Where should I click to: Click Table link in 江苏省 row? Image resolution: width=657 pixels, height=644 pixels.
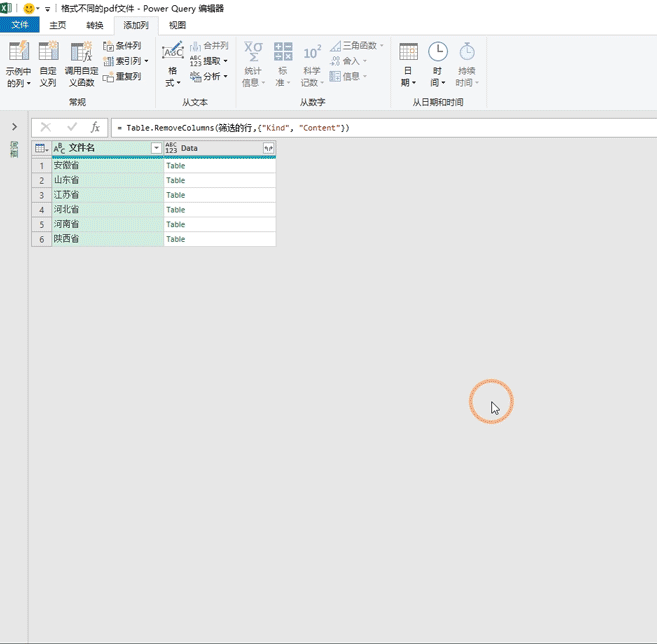pos(176,195)
